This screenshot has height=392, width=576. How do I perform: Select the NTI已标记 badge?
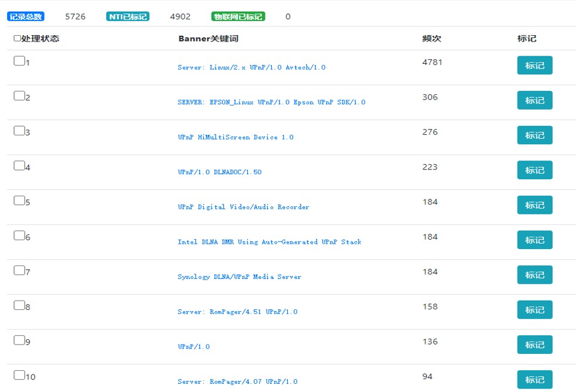click(x=128, y=16)
